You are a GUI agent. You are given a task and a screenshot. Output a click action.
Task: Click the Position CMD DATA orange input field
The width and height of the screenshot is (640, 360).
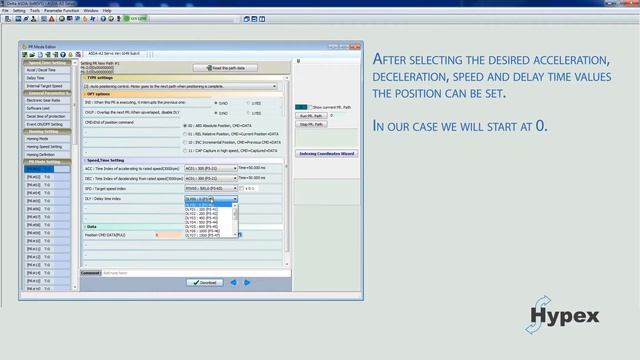pos(169,235)
